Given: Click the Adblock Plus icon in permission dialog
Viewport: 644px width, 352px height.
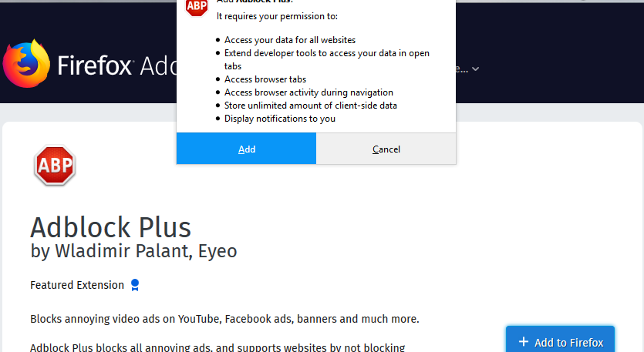Looking at the screenshot, I should coord(197,8).
